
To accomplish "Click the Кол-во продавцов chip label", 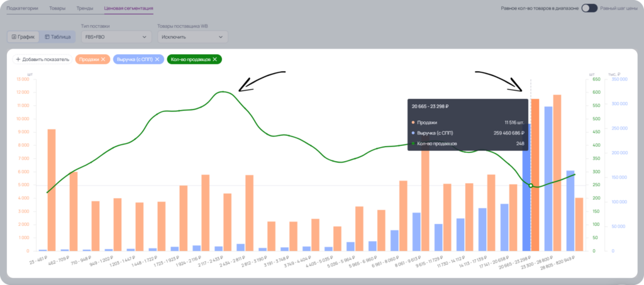I will coord(191,60).
